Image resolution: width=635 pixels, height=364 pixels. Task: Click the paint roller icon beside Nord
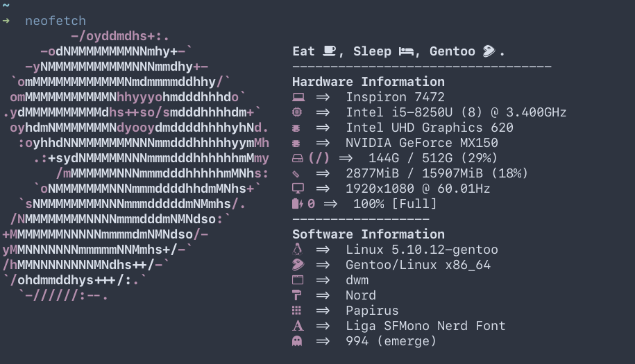click(298, 295)
